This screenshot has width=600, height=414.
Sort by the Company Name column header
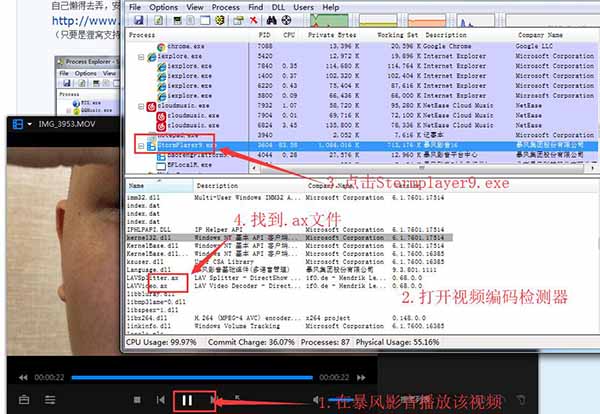(x=540, y=35)
